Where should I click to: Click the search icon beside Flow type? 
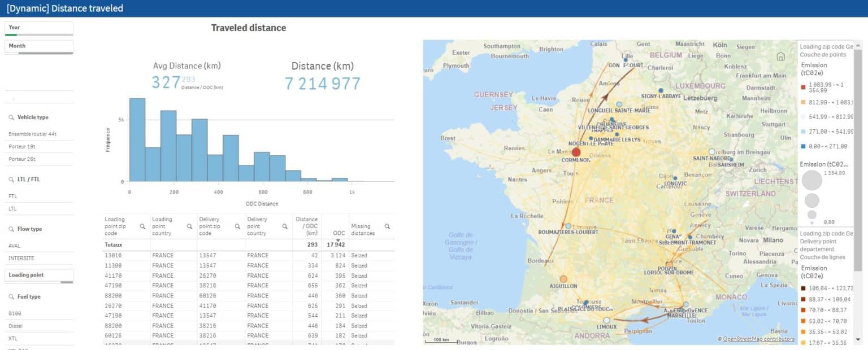click(x=11, y=229)
